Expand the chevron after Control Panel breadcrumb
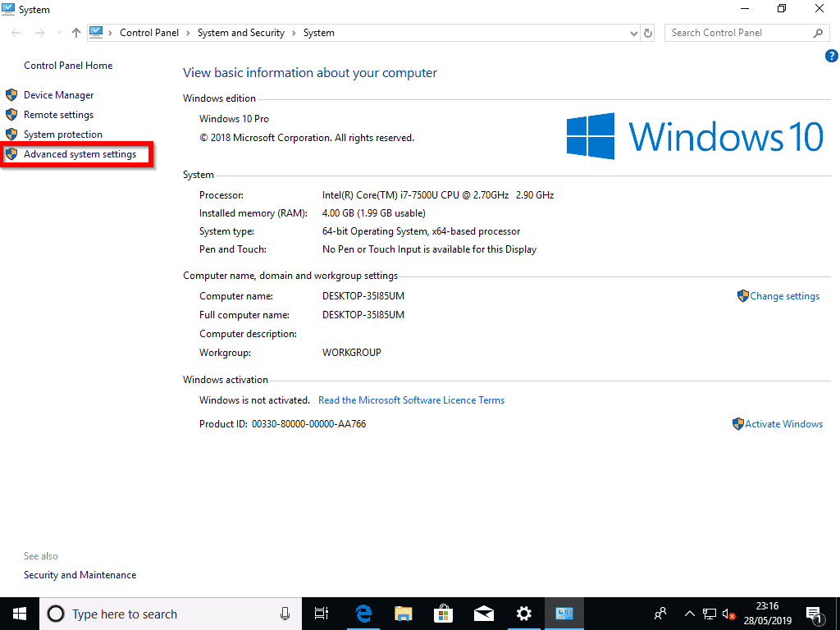 [x=188, y=33]
